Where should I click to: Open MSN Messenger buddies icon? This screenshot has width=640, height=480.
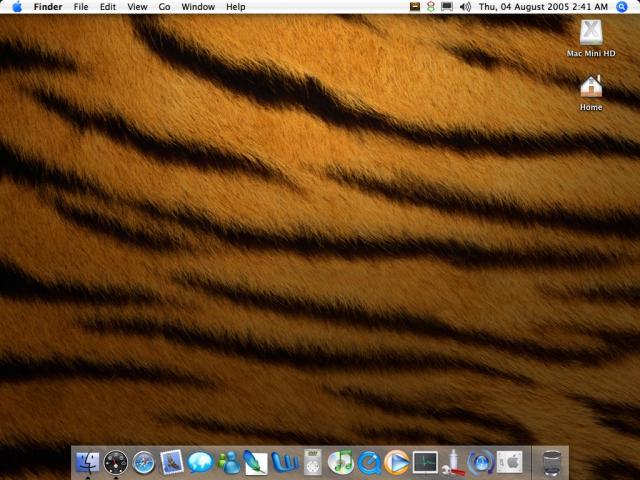tap(228, 462)
